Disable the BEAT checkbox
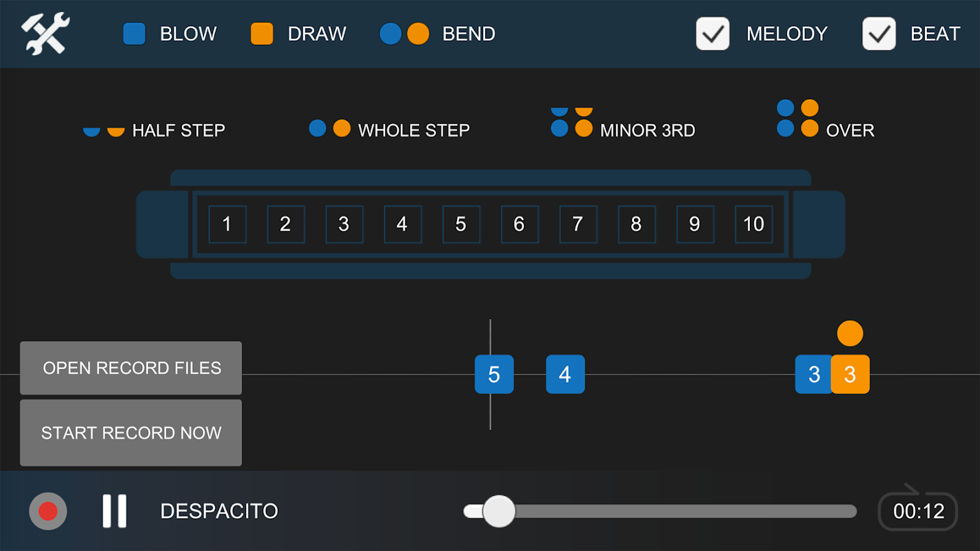The height and width of the screenshot is (551, 980). pyautogui.click(x=879, y=34)
